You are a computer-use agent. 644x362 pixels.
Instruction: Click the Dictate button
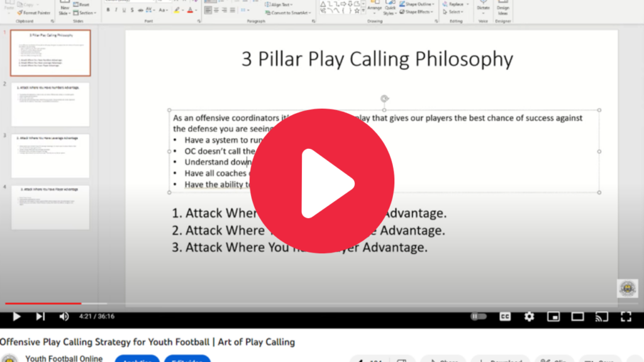click(x=483, y=6)
